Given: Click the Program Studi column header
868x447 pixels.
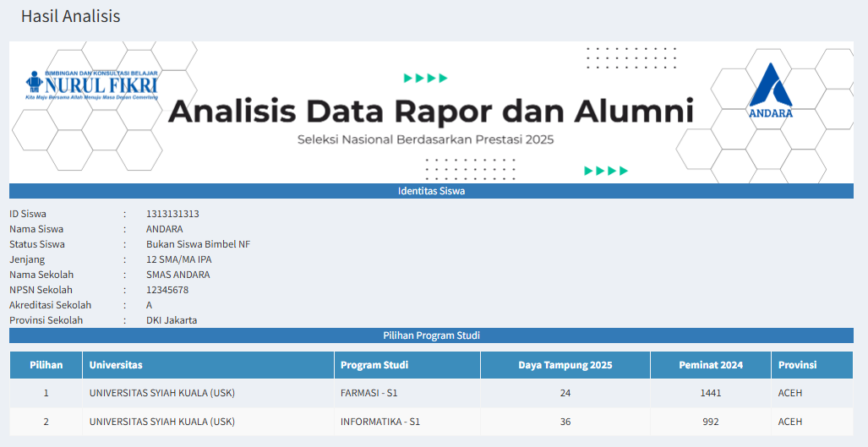Looking at the screenshot, I should pos(374,365).
